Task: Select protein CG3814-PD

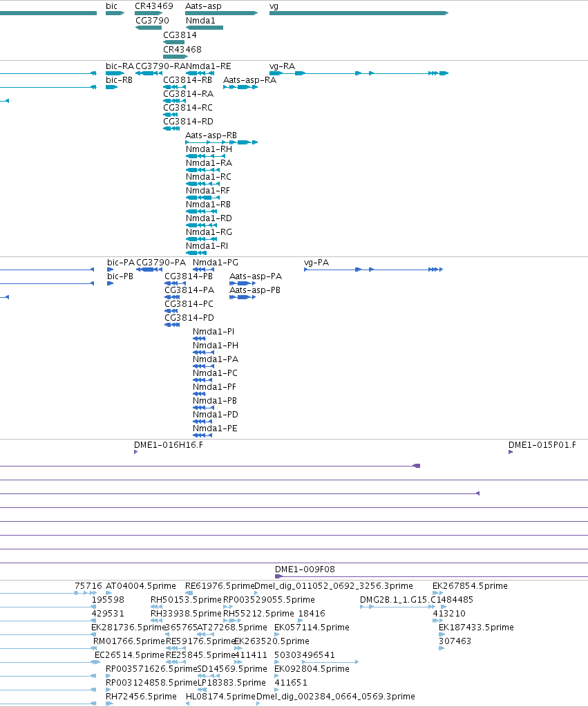Action: coord(172,325)
